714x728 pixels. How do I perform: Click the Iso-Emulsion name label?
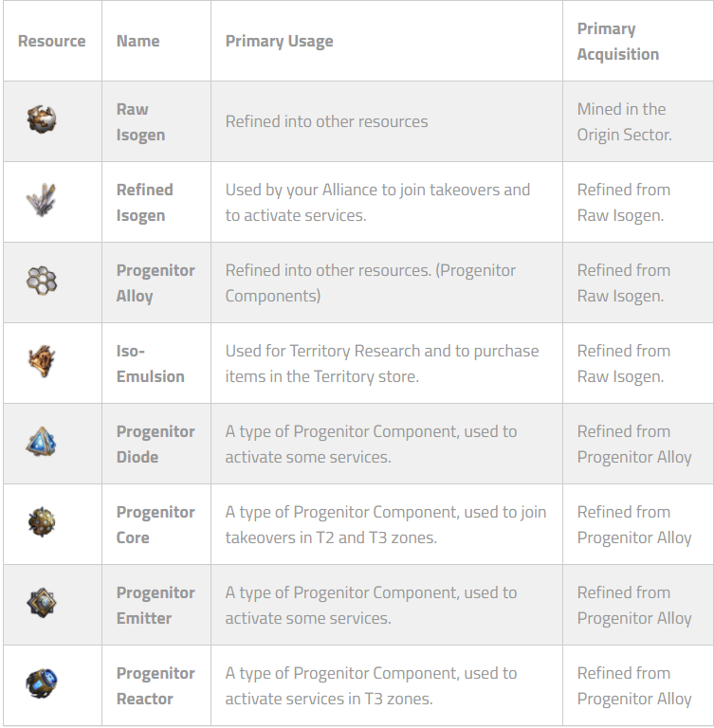coord(150,364)
